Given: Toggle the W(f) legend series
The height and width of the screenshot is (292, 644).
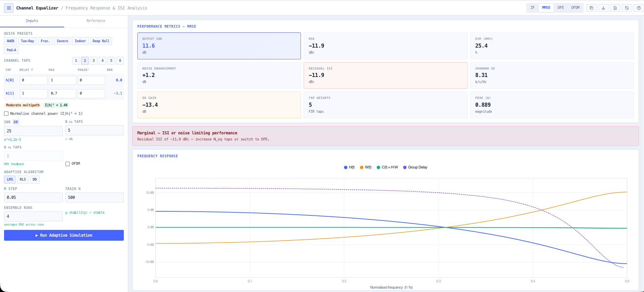Looking at the screenshot, I should [366, 167].
